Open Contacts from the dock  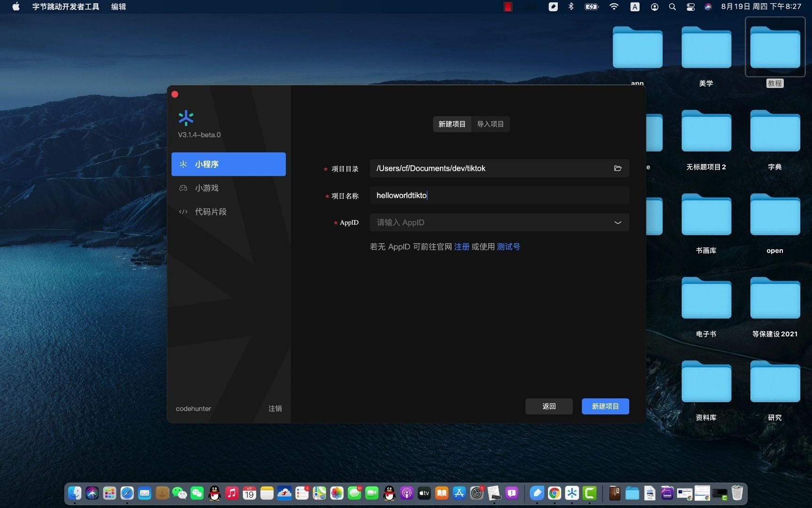click(x=162, y=493)
